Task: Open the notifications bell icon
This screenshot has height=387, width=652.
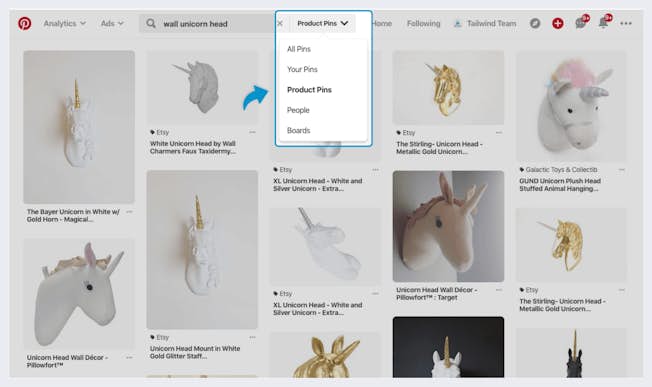Action: [x=603, y=23]
